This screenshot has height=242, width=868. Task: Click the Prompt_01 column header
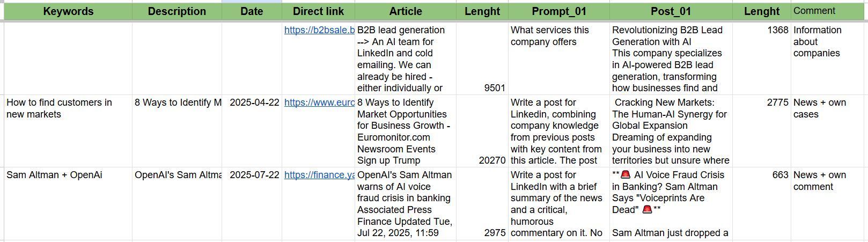tap(558, 11)
